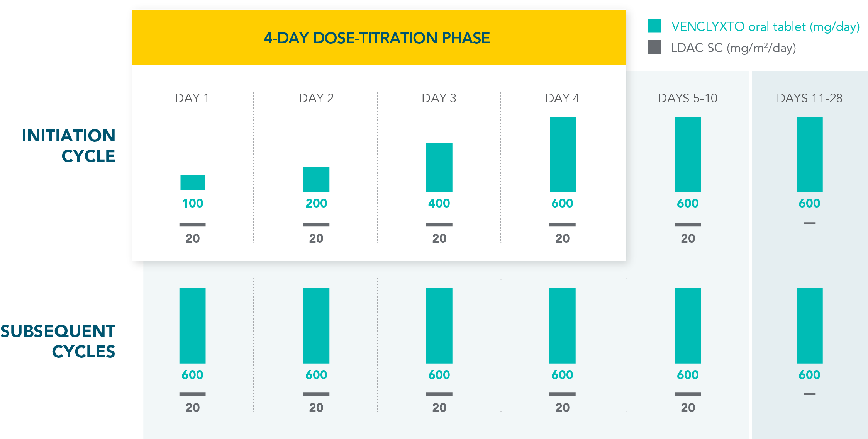The height and width of the screenshot is (439, 868).
Task: Click the gray LDAC SC legend swatch
Action: point(654,48)
